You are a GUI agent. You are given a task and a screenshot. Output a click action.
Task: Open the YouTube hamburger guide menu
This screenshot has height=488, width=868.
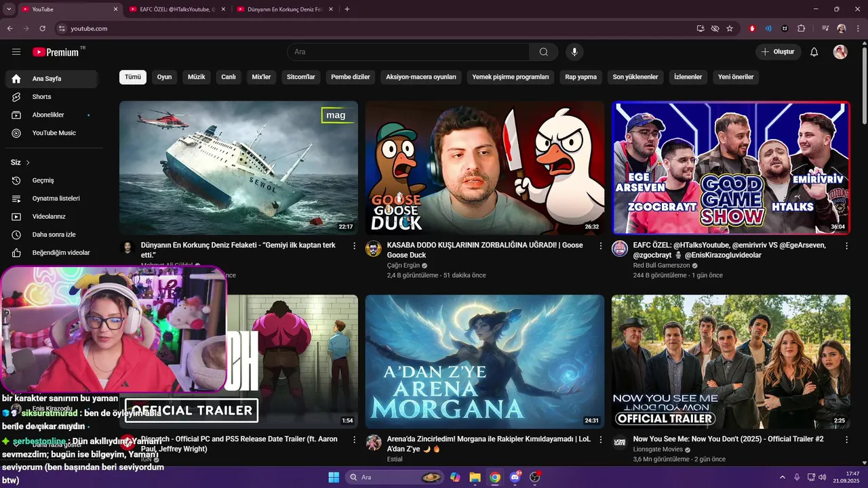click(x=16, y=52)
